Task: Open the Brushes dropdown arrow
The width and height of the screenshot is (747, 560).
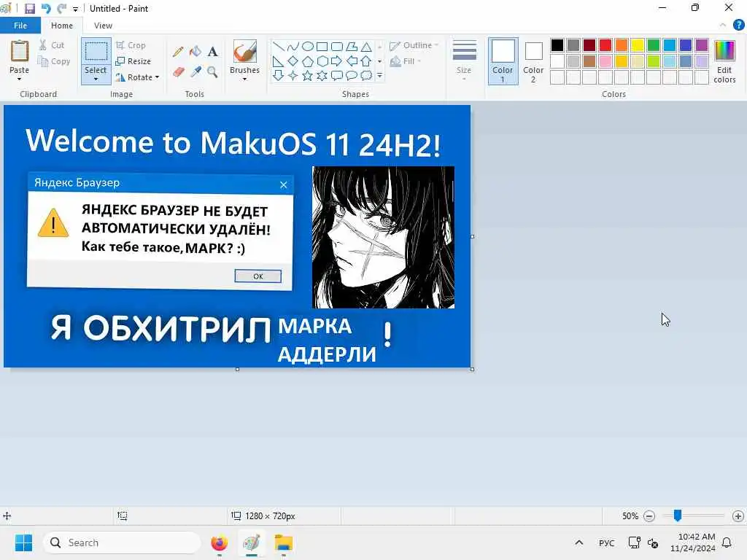Action: [x=245, y=79]
